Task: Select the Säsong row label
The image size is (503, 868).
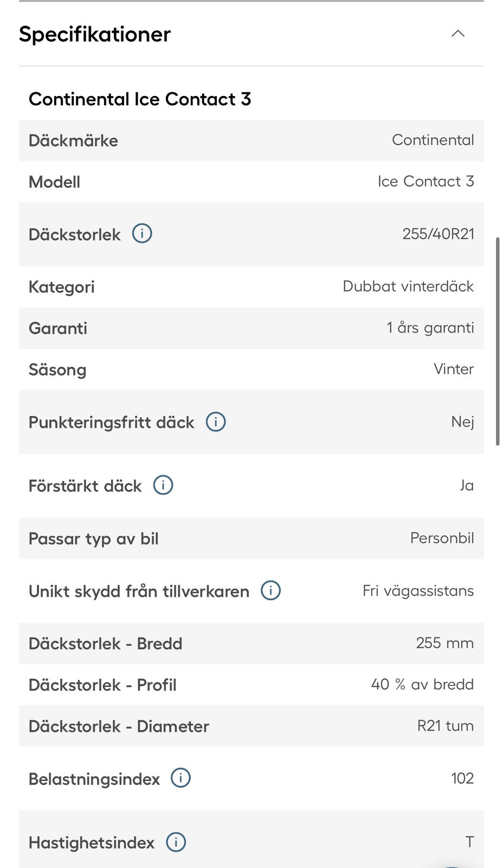Action: [x=57, y=370]
